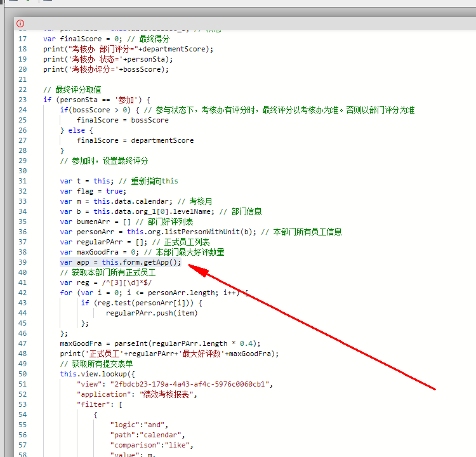Click the regex line 'var reg = /^[3][\d]*$/'
Viewport: 476px width, 457px height.
(105, 282)
